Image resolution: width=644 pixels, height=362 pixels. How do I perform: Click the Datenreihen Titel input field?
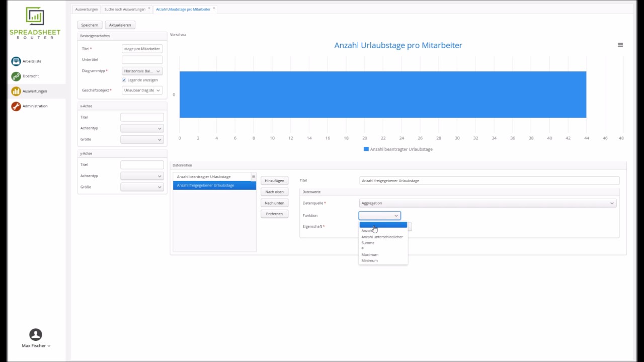point(490,180)
